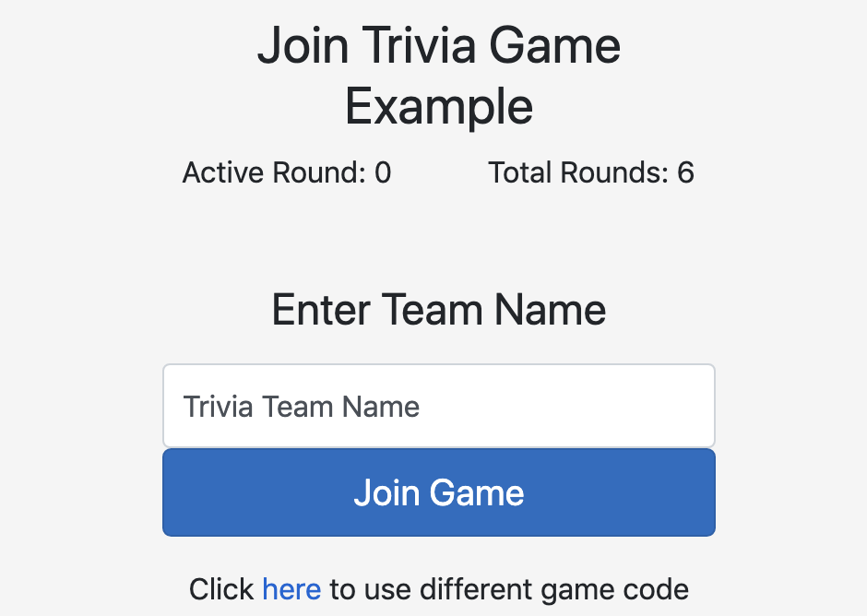
Task: Click the 'Enter Team Name' heading
Action: point(438,310)
